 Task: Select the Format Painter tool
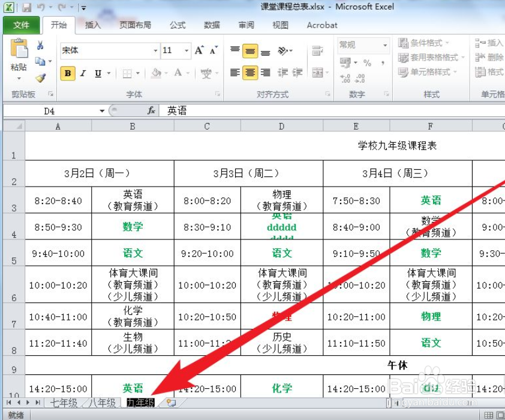pyautogui.click(x=41, y=78)
